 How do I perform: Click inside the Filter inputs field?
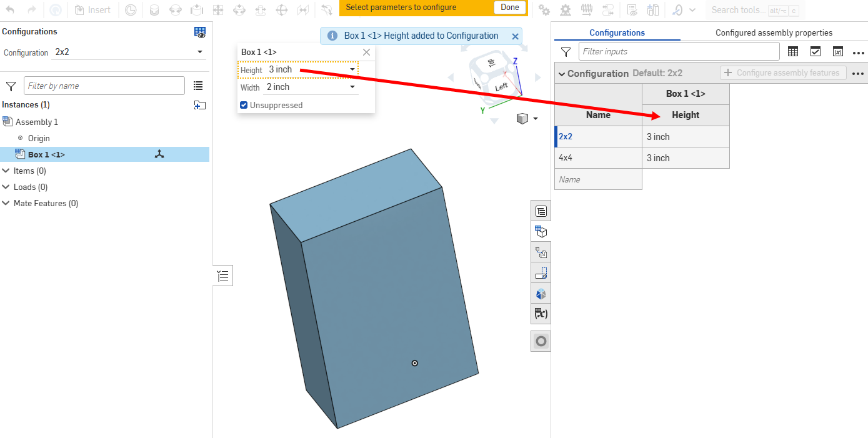(678, 51)
